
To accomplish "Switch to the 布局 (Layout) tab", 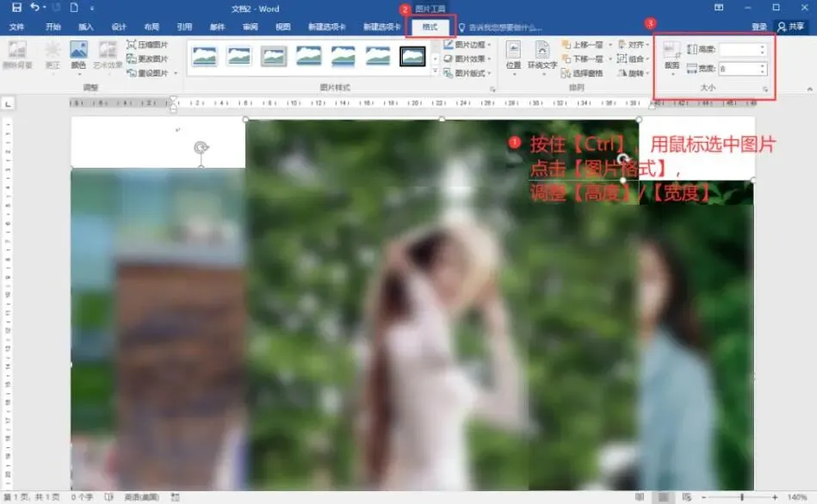I will pos(152,27).
